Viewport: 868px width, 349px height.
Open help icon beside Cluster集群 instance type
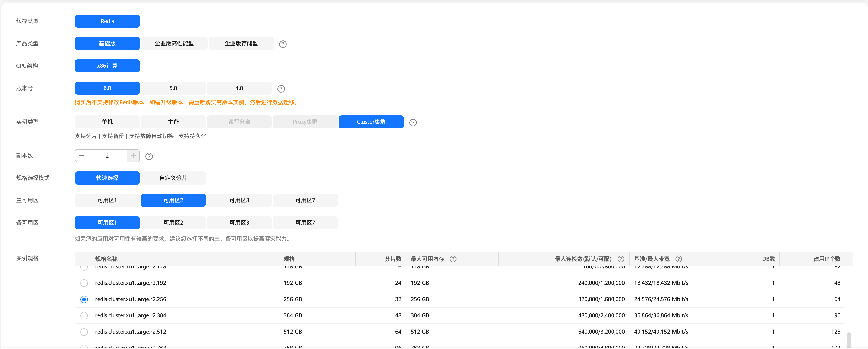point(413,123)
